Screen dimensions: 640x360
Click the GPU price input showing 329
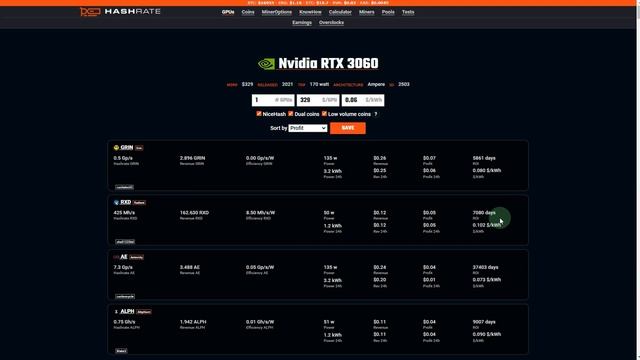coord(318,100)
